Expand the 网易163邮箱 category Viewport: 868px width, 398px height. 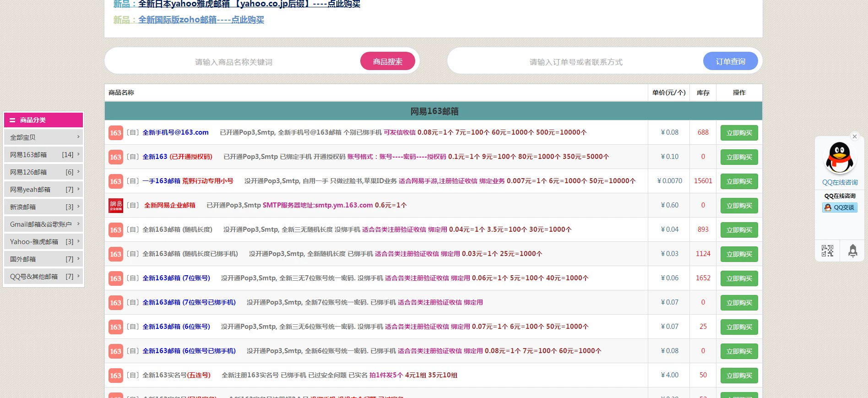[43, 155]
